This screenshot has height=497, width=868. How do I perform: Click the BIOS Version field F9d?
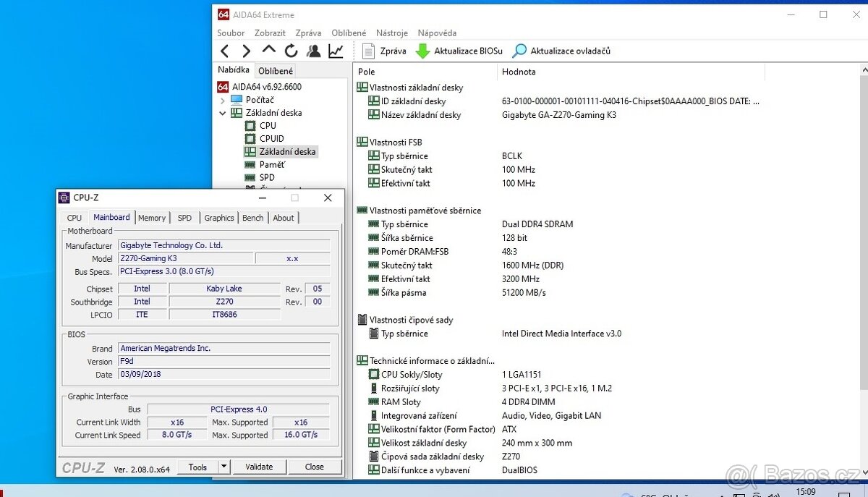coord(224,362)
